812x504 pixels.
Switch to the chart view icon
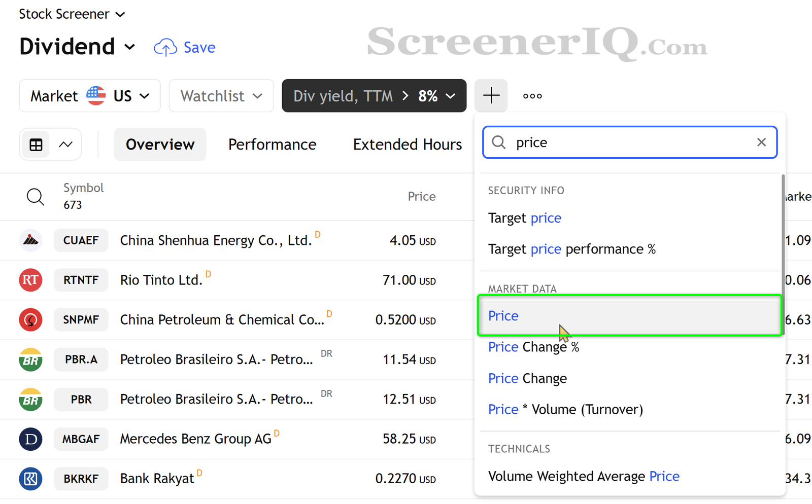(x=66, y=145)
